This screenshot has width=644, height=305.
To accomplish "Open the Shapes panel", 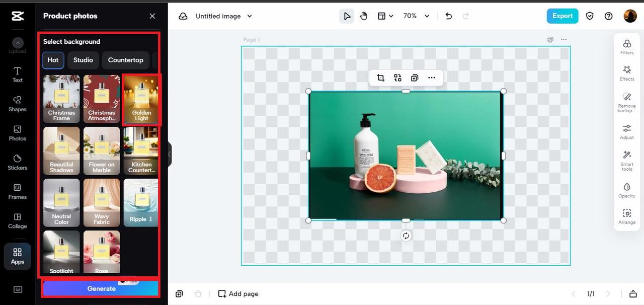I will [x=18, y=104].
